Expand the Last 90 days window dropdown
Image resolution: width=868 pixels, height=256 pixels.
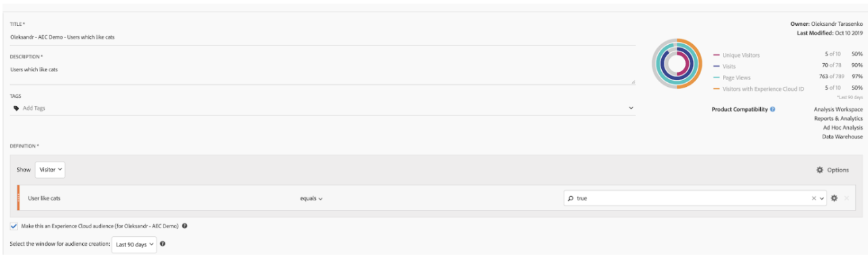135,244
